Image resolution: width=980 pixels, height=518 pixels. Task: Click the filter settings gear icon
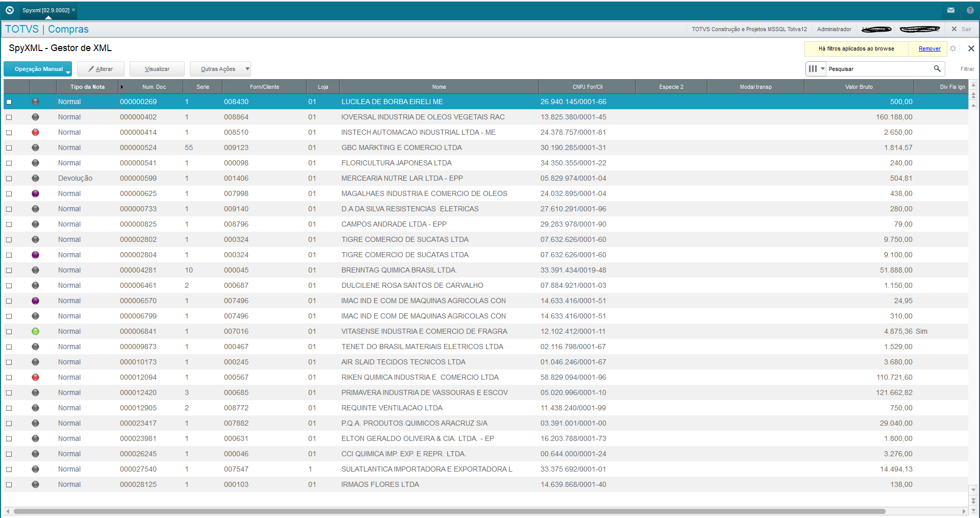click(953, 48)
